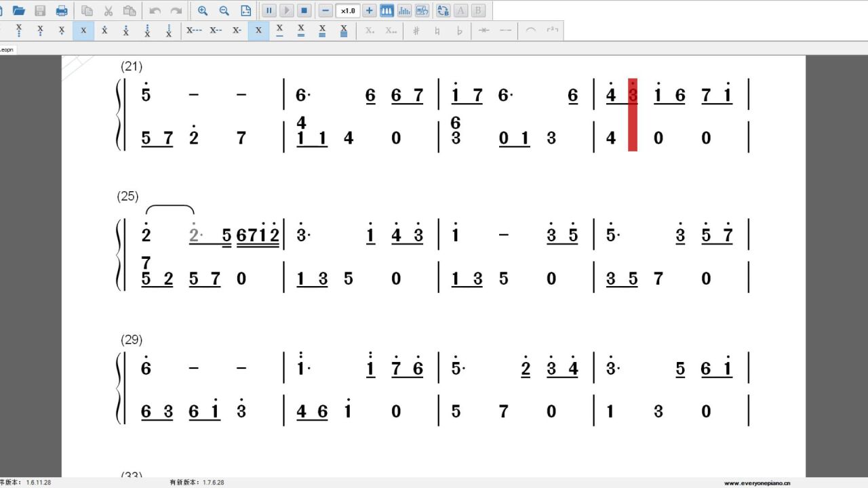Click the single-dotted note X. icon
The width and height of the screenshot is (868, 488).
click(x=370, y=30)
